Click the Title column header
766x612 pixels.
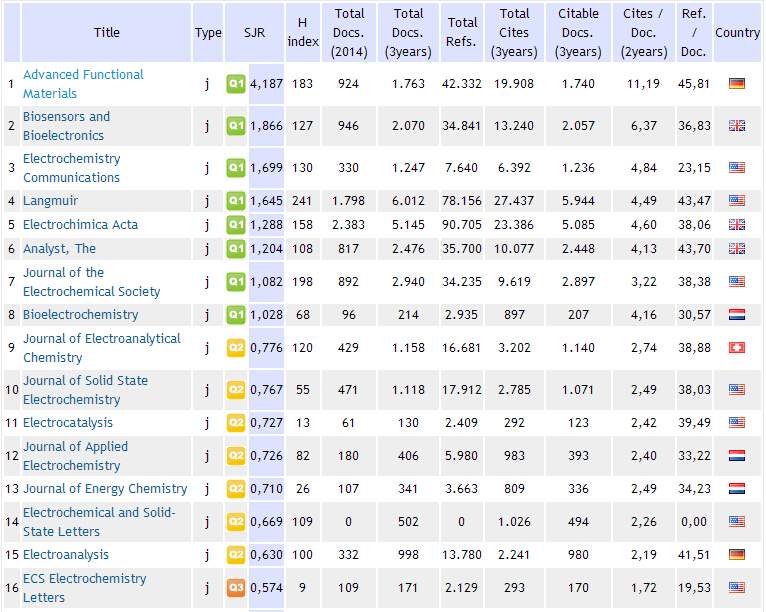tap(106, 33)
